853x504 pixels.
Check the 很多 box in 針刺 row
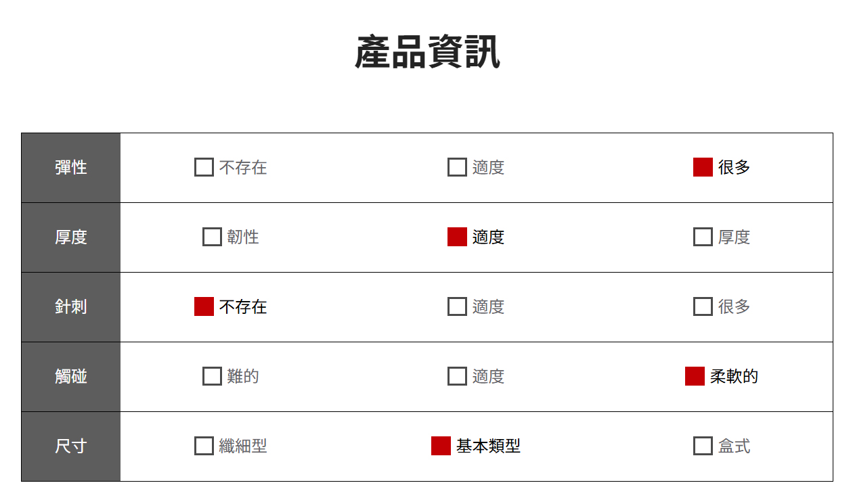point(703,306)
